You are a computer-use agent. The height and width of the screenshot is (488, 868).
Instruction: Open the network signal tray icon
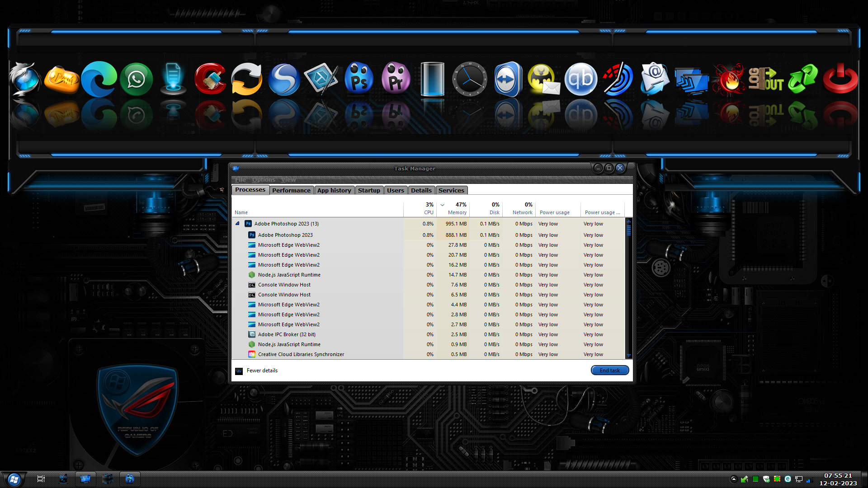(x=809, y=479)
